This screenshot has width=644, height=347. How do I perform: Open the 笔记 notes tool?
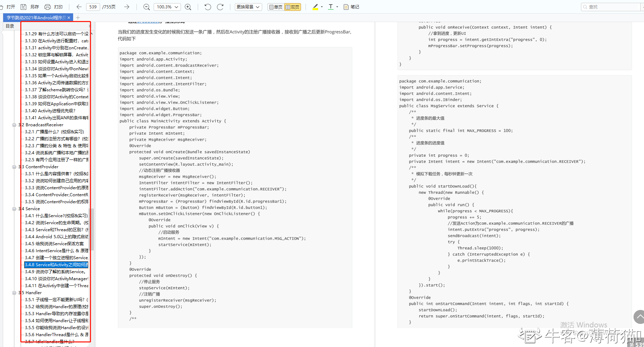(x=351, y=7)
